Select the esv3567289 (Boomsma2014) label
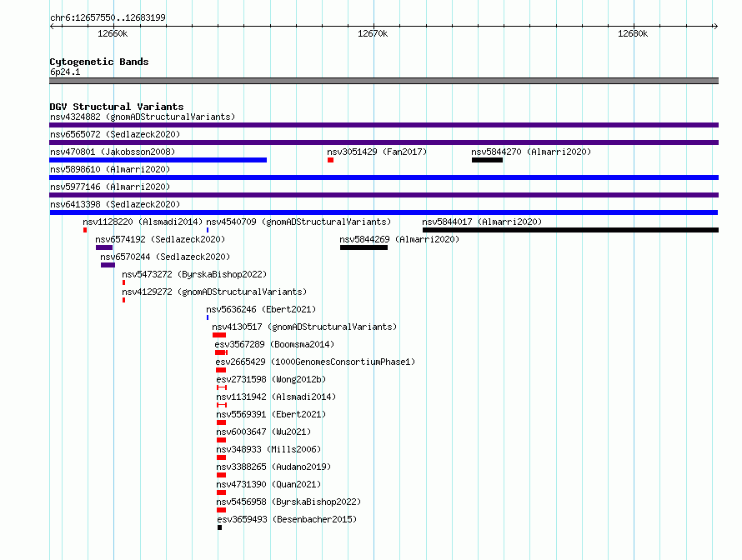Screen dimensions: 742x560 click(x=274, y=344)
